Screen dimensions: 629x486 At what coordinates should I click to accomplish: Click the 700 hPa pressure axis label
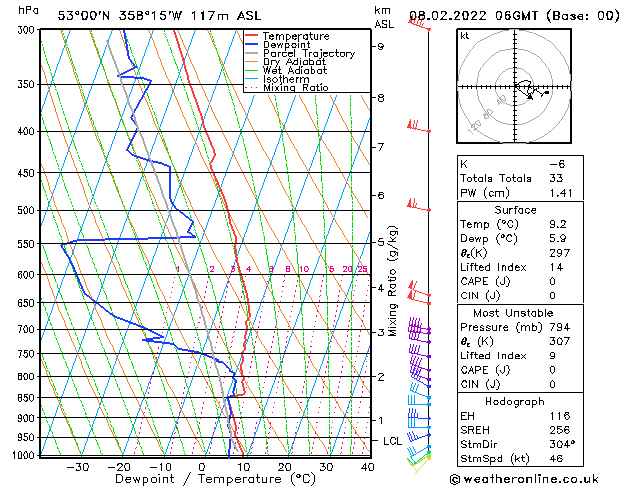28,330
